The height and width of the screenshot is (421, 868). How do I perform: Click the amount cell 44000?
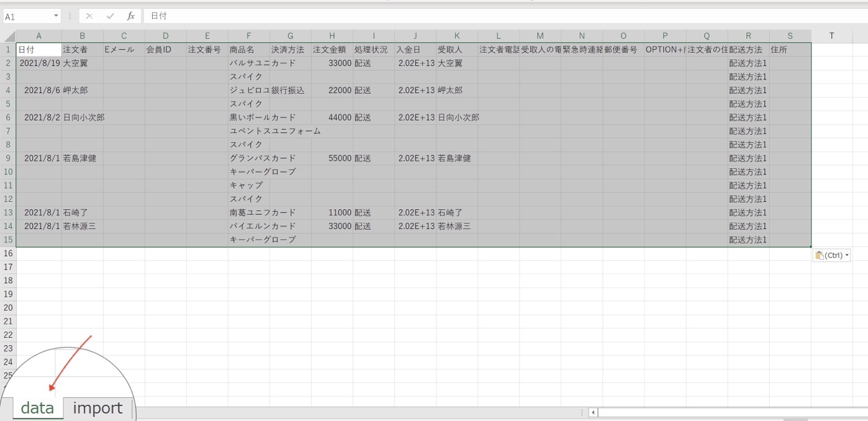coord(332,117)
